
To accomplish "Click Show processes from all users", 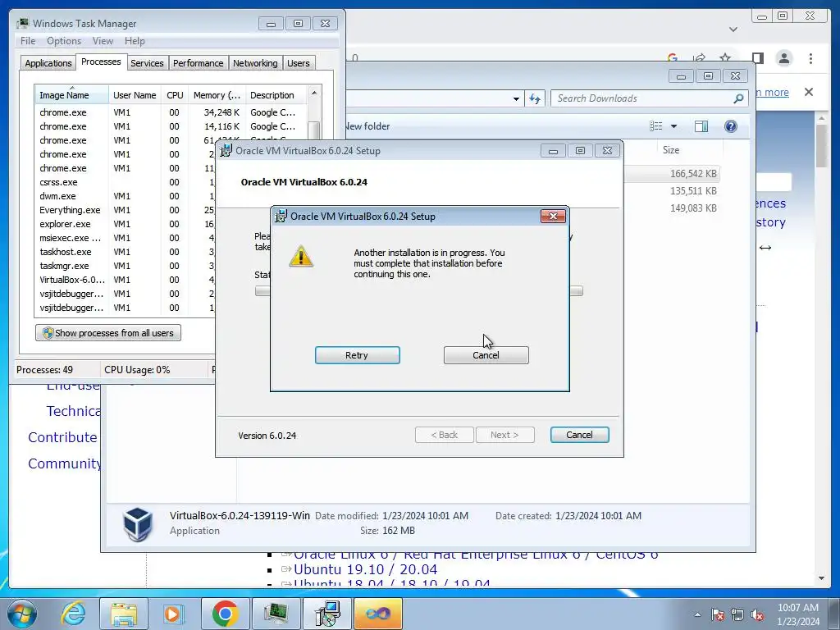I will click(x=108, y=333).
